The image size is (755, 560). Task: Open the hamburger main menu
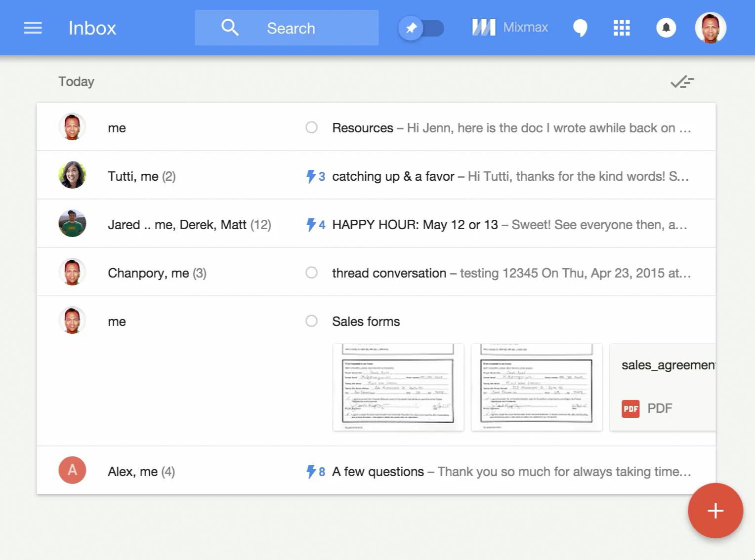[33, 28]
